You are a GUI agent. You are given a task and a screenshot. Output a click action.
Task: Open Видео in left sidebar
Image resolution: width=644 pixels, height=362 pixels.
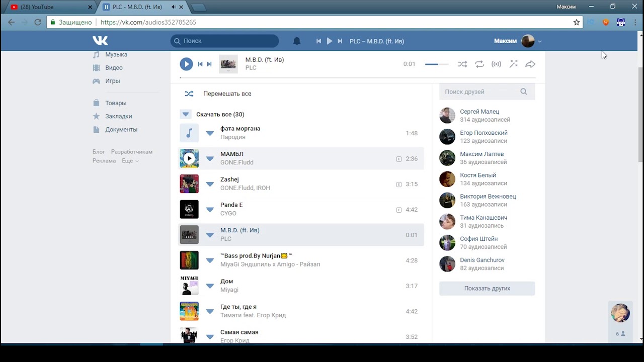(114, 67)
